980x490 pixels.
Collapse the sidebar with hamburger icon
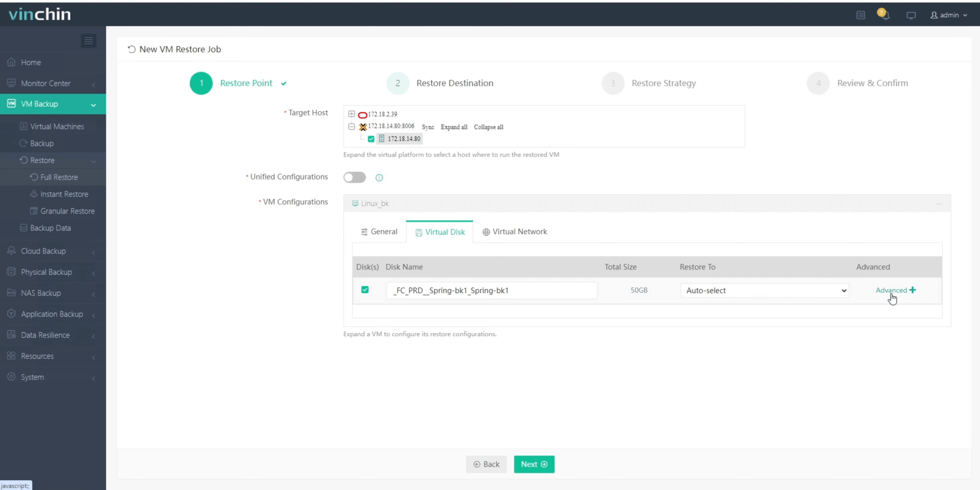pyautogui.click(x=89, y=40)
